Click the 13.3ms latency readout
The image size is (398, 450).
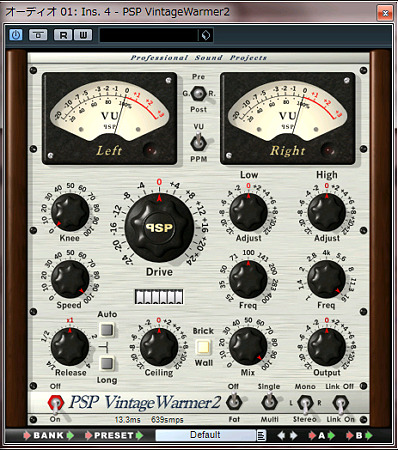(x=127, y=420)
